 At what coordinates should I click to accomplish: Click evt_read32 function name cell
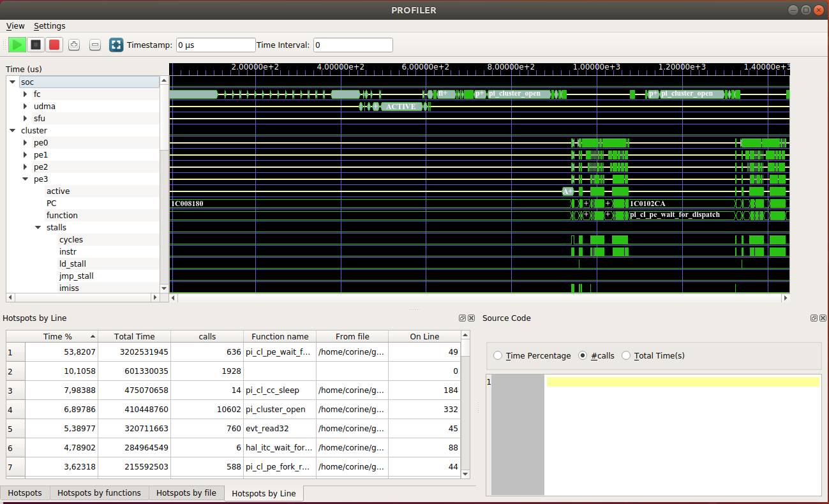point(280,429)
